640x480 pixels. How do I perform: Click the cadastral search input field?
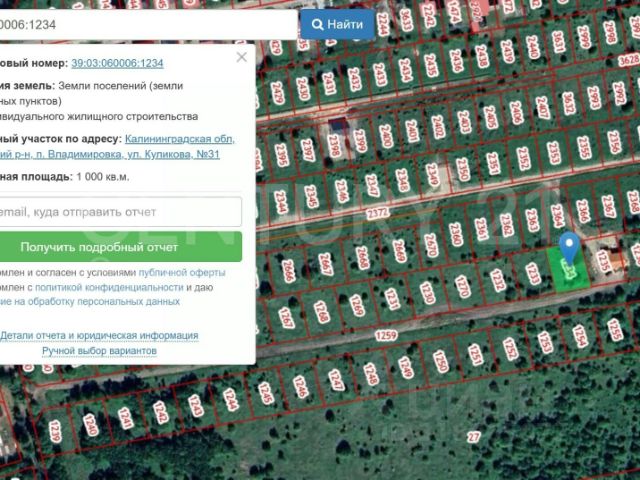point(147,24)
